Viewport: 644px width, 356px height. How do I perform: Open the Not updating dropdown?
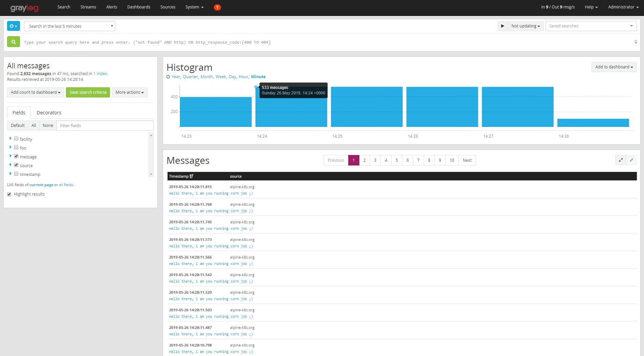pyautogui.click(x=526, y=26)
